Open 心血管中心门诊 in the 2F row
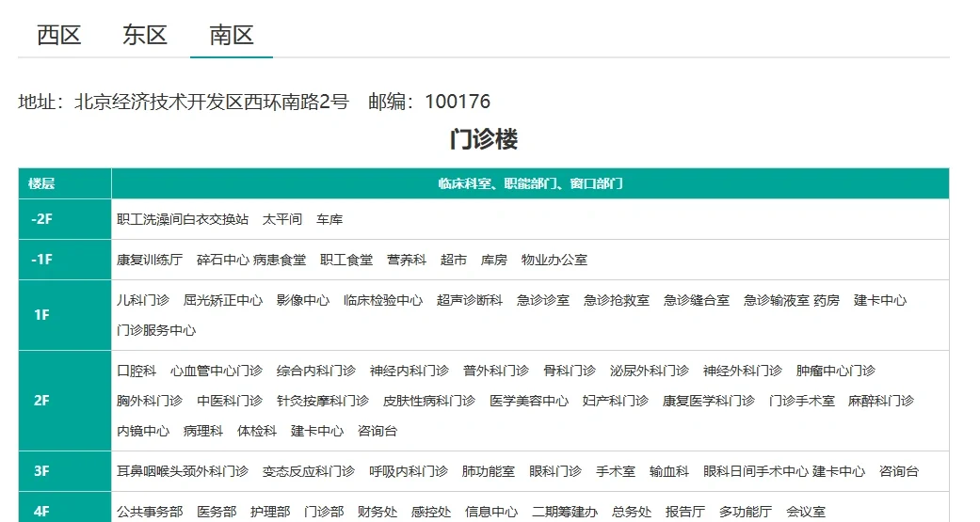This screenshot has width=980, height=522. [x=217, y=371]
